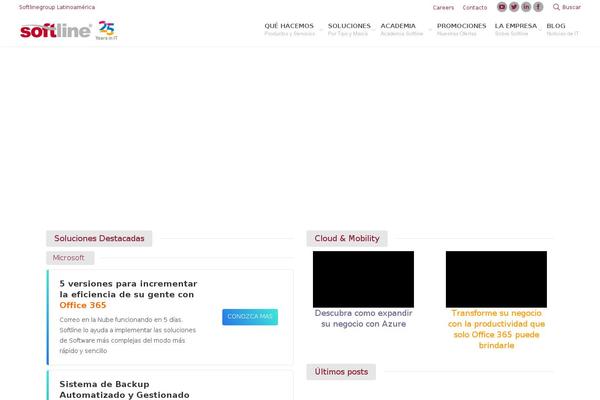This screenshot has height=400, width=600.
Task: Click the 'Correo en la Nube' description text
Action: pos(127,335)
